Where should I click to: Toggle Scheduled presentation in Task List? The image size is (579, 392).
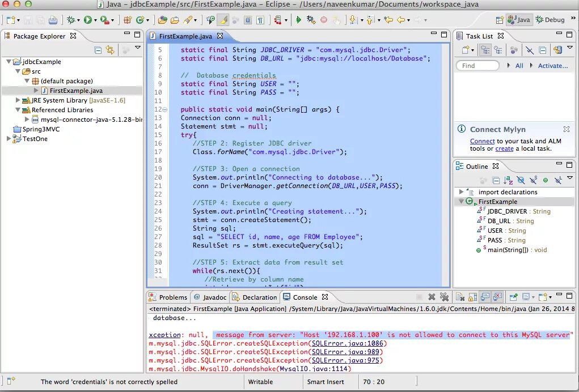point(498,50)
